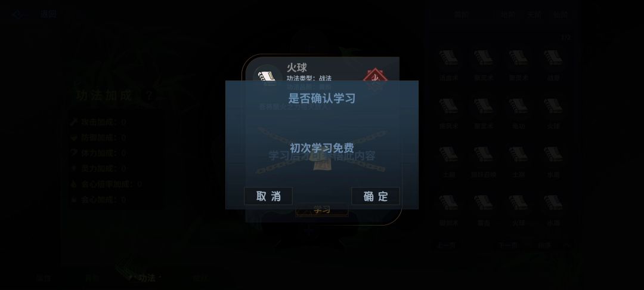Cancel the dialog with 取消
Viewport: 644px width, 290px height.
click(268, 196)
